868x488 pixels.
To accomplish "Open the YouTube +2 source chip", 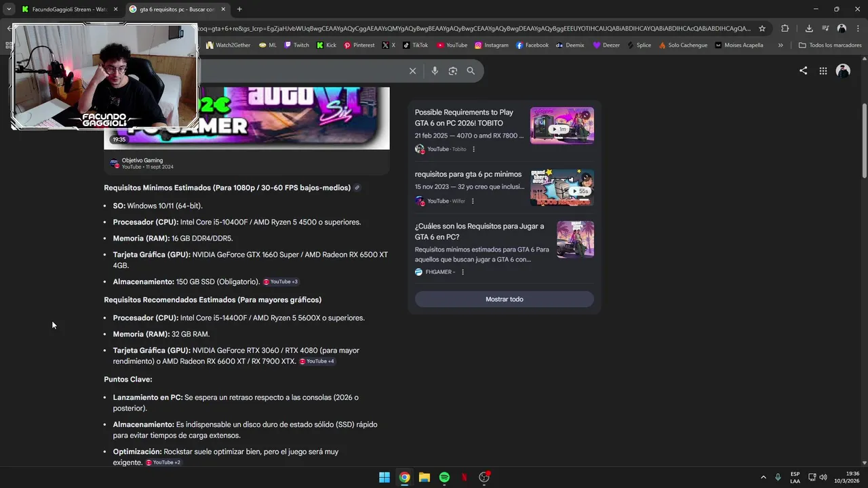I will tap(163, 463).
